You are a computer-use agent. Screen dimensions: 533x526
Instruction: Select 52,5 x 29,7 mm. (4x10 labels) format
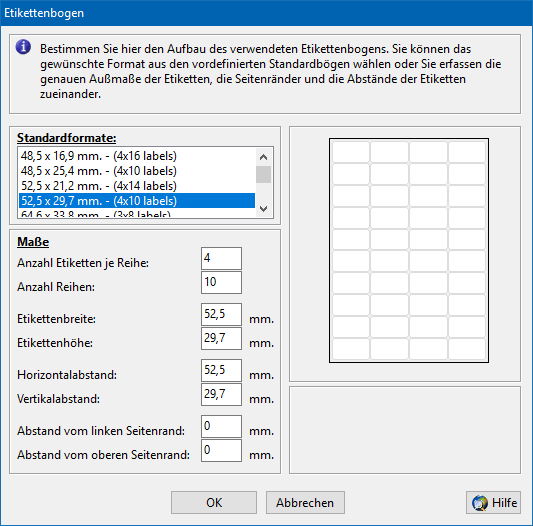137,201
